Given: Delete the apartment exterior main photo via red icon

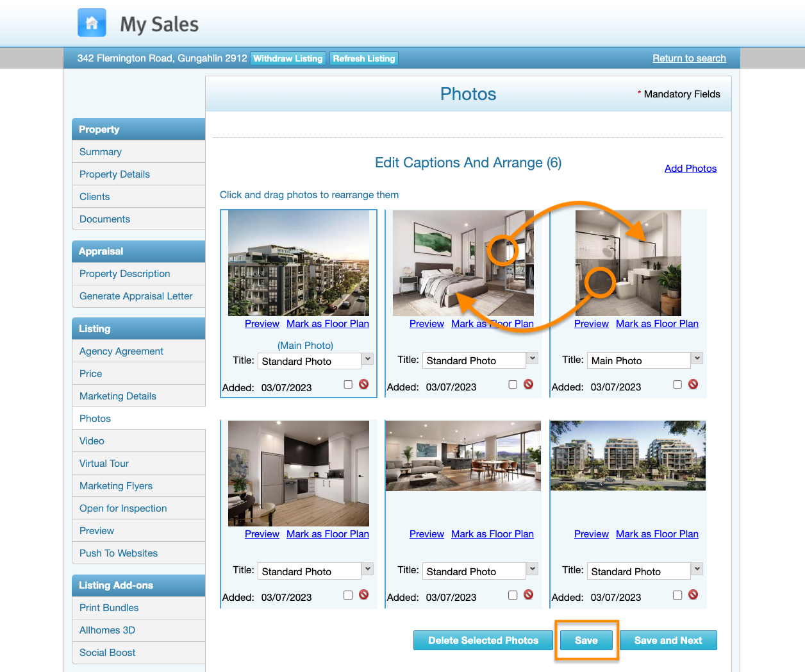Looking at the screenshot, I should point(364,384).
